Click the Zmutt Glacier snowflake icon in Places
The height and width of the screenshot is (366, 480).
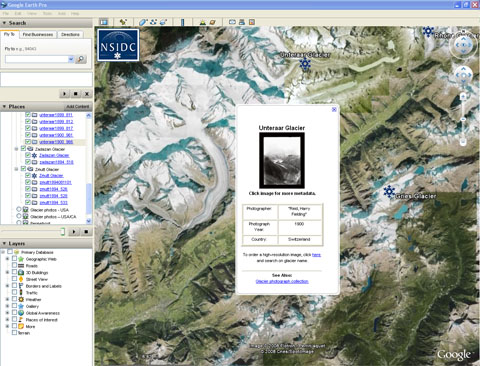(34, 175)
